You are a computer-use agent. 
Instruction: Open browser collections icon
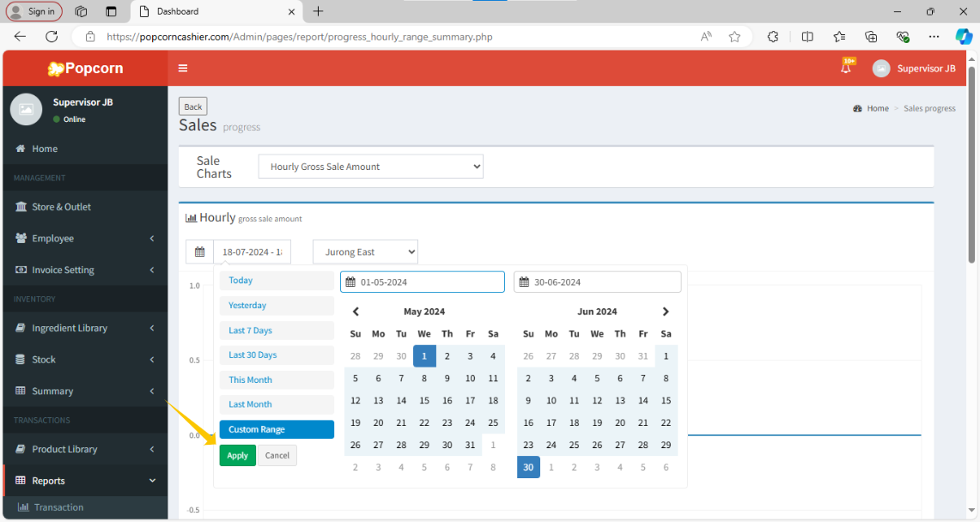(x=871, y=37)
